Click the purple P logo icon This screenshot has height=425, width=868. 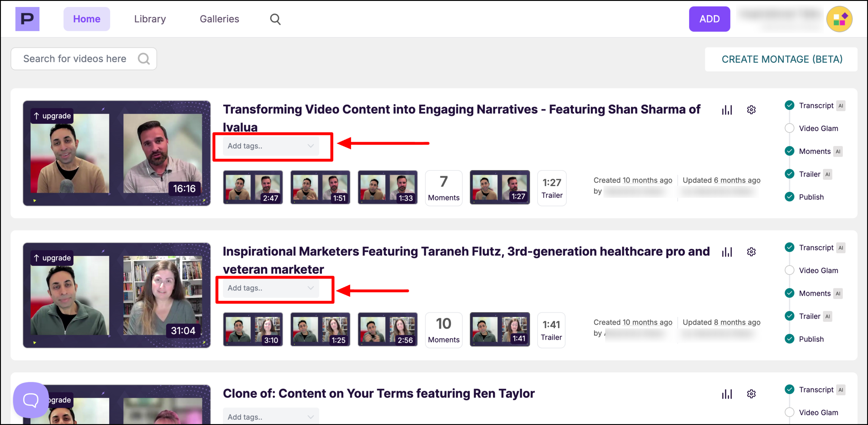[x=27, y=19]
